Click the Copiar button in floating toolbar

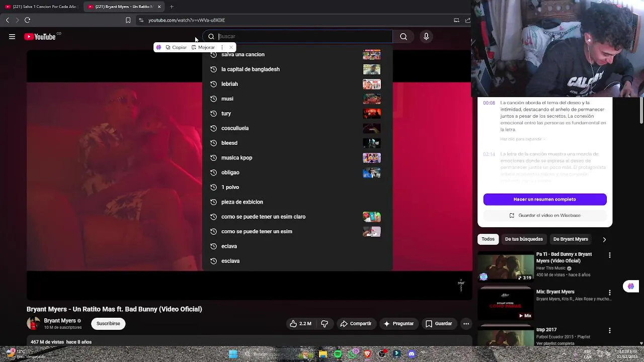point(176,47)
